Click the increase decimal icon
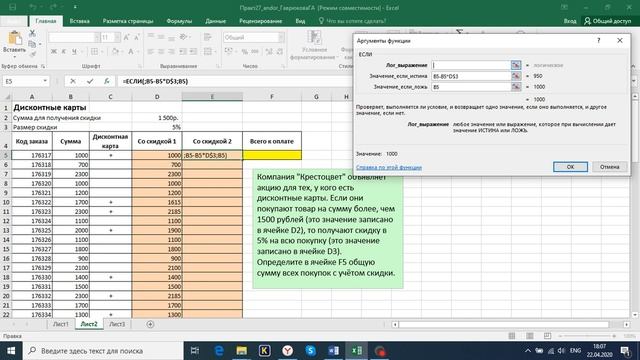Screen dimensions: 640x360 269,51
